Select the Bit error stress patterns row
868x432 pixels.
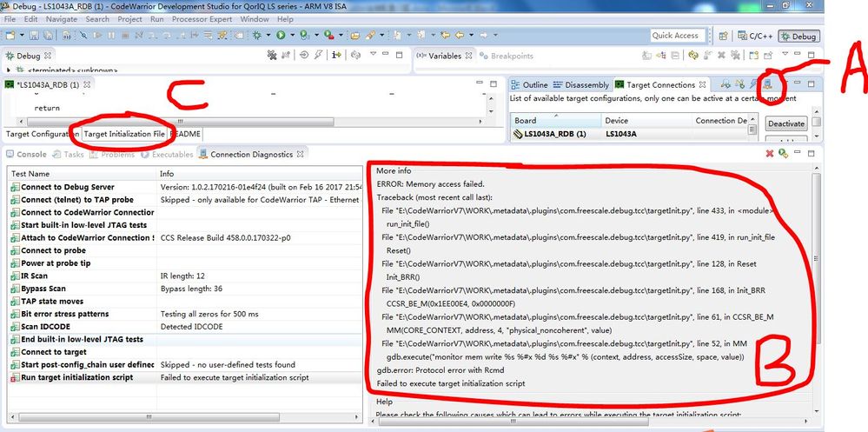click(185, 314)
